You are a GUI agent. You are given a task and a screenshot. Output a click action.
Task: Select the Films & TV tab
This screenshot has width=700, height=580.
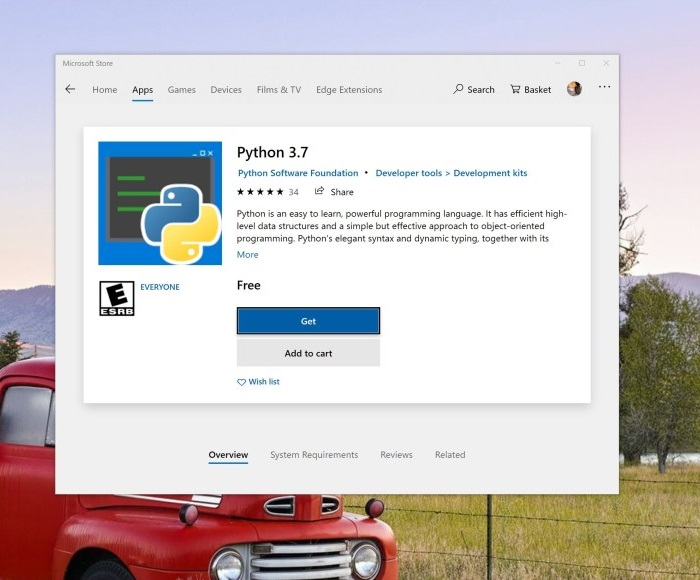[x=278, y=90]
